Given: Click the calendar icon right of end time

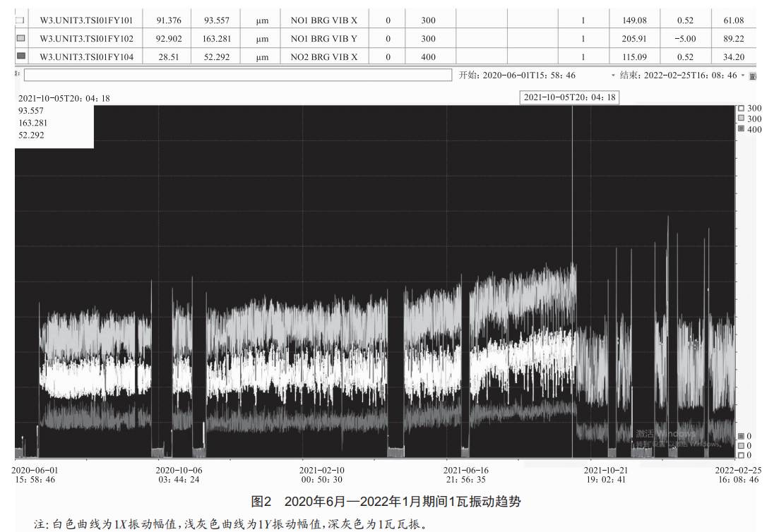Looking at the screenshot, I should click(752, 76).
